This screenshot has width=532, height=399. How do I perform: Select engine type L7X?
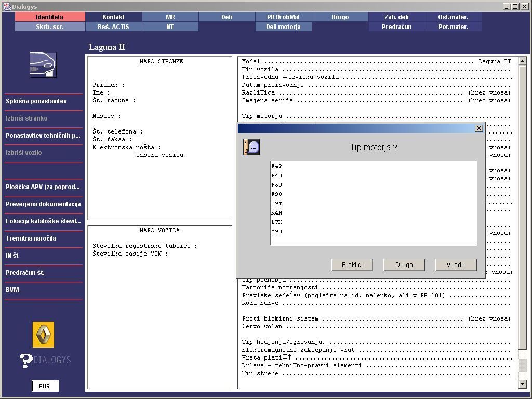(373, 222)
